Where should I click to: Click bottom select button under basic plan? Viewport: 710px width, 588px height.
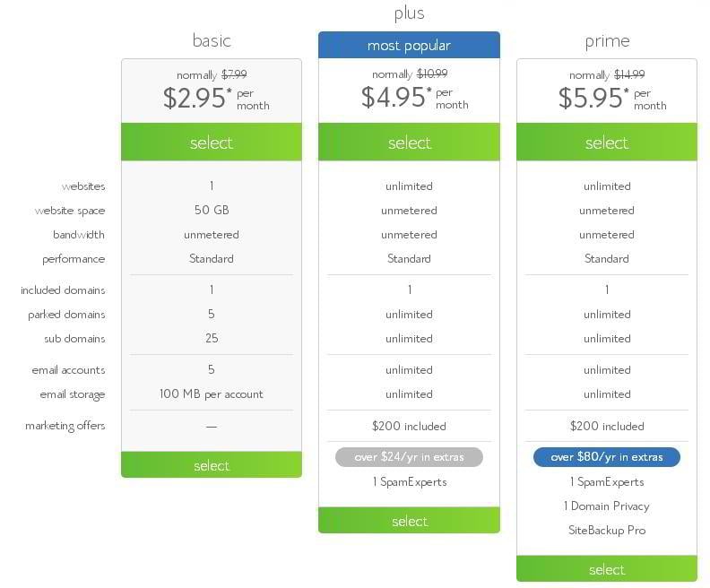[x=212, y=465]
